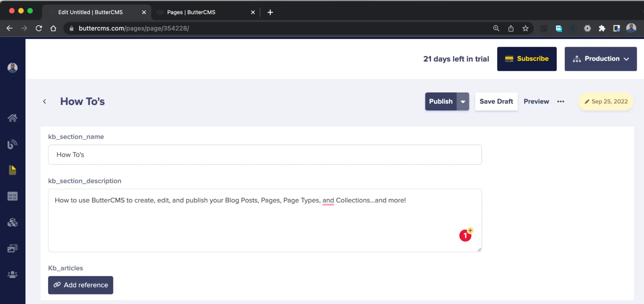Open the Production environment dropdown
644x304 pixels.
601,59
